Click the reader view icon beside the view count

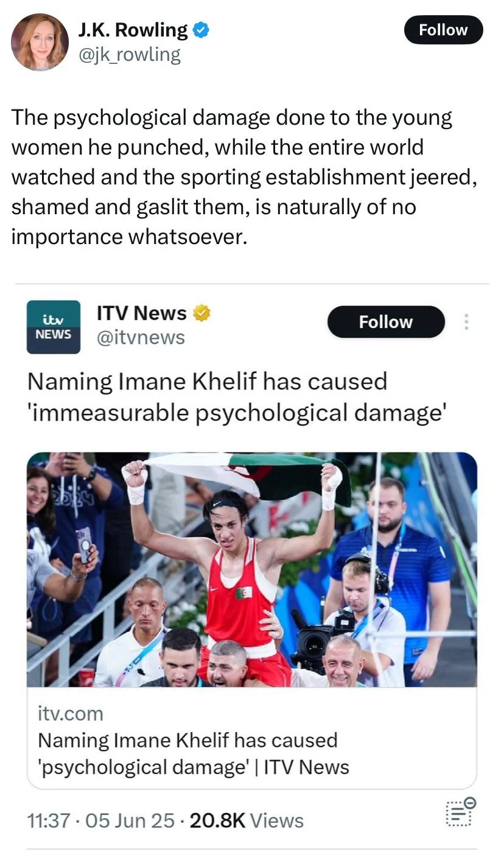(x=461, y=813)
